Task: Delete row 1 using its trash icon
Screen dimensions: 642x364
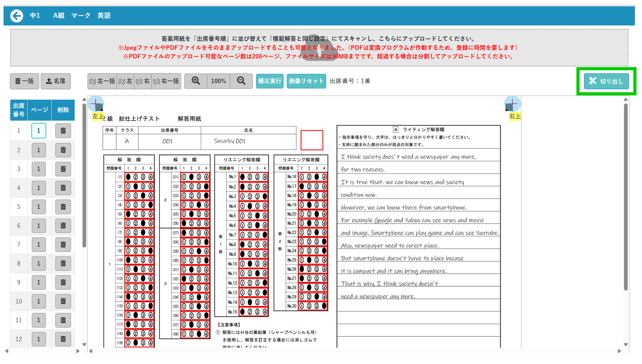Action: tap(63, 131)
